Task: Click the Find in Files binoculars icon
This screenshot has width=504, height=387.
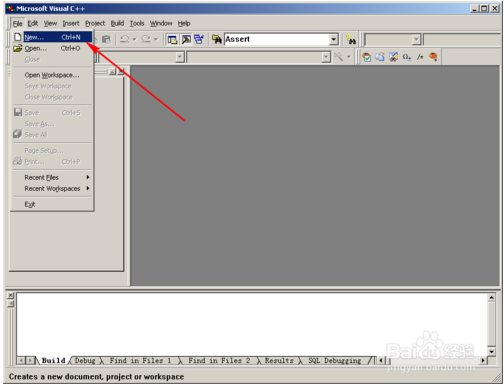Action: [x=217, y=40]
